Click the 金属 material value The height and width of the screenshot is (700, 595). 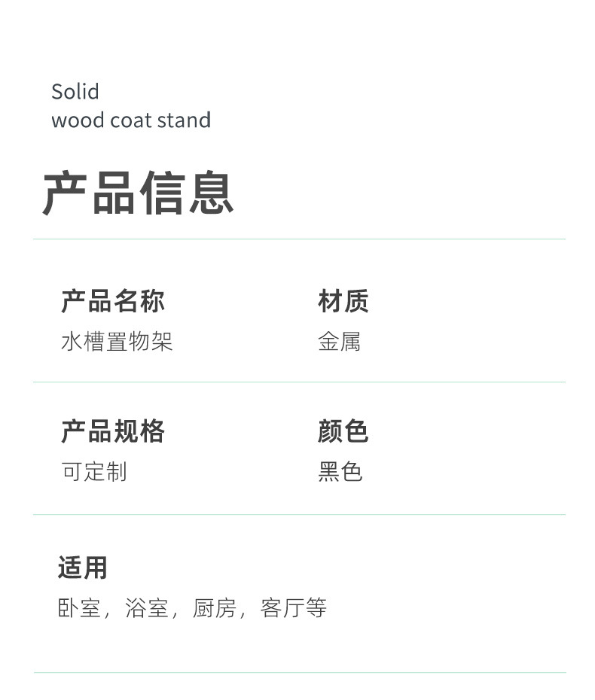[339, 342]
